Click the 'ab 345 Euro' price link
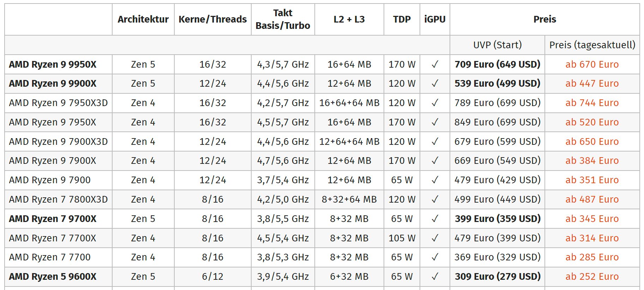Viewport: 644px width, 290px height. tap(592, 219)
